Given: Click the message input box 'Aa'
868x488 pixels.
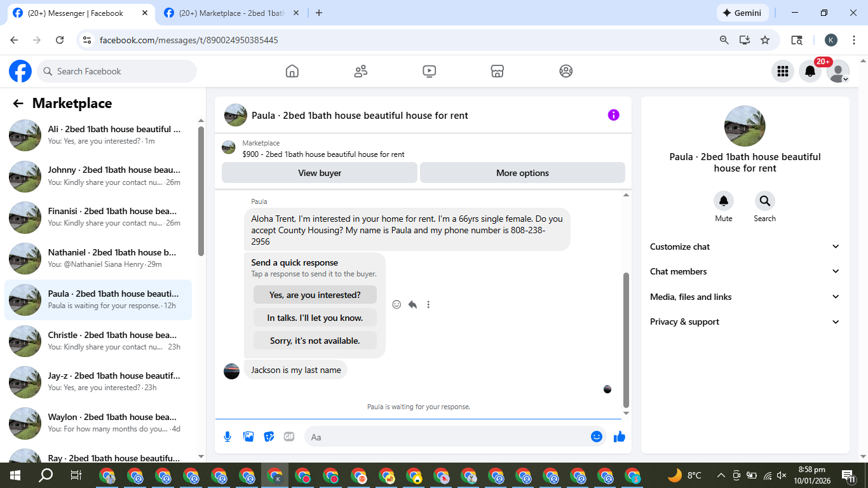Looking at the screenshot, I should tap(448, 437).
